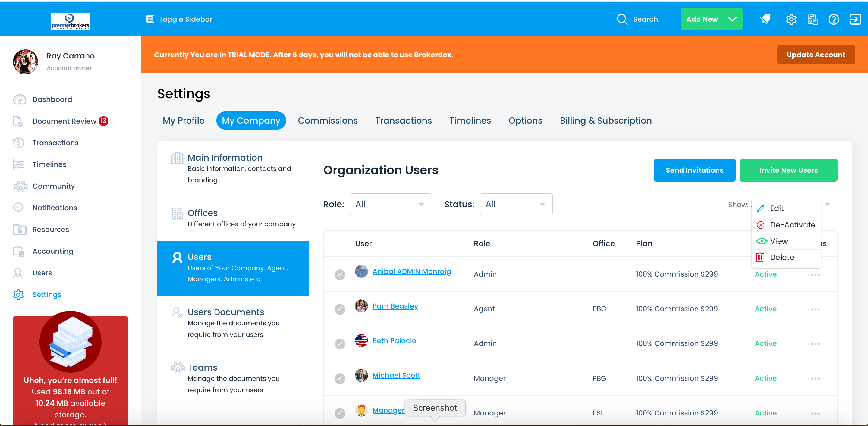Open Dashboard from the sidebar
868x426 pixels.
tap(52, 99)
